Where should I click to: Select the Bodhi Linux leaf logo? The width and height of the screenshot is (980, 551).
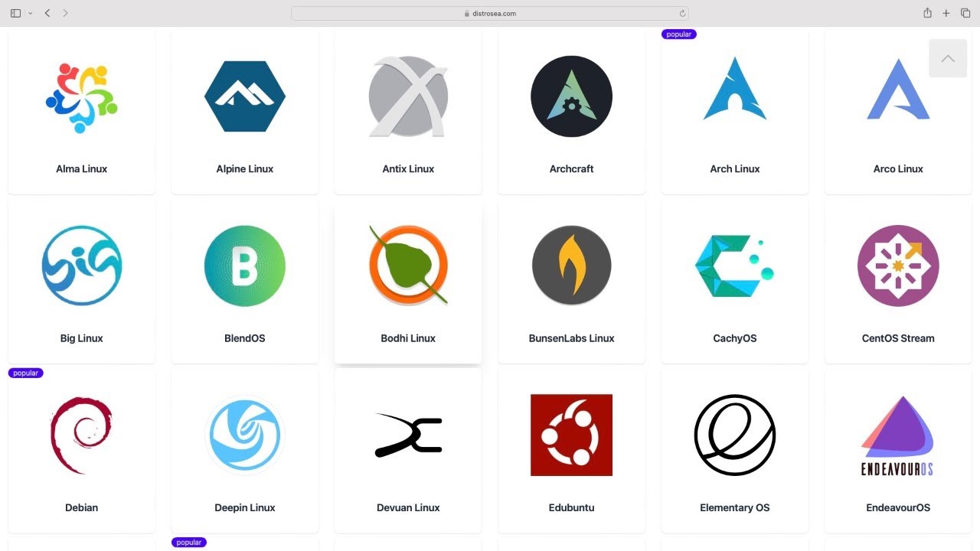[x=408, y=266]
